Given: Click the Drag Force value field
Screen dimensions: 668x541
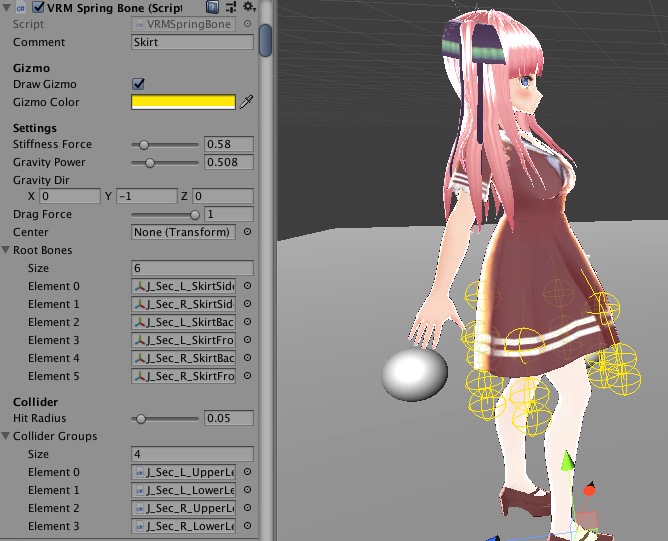Looking at the screenshot, I should pyautogui.click(x=229, y=214).
